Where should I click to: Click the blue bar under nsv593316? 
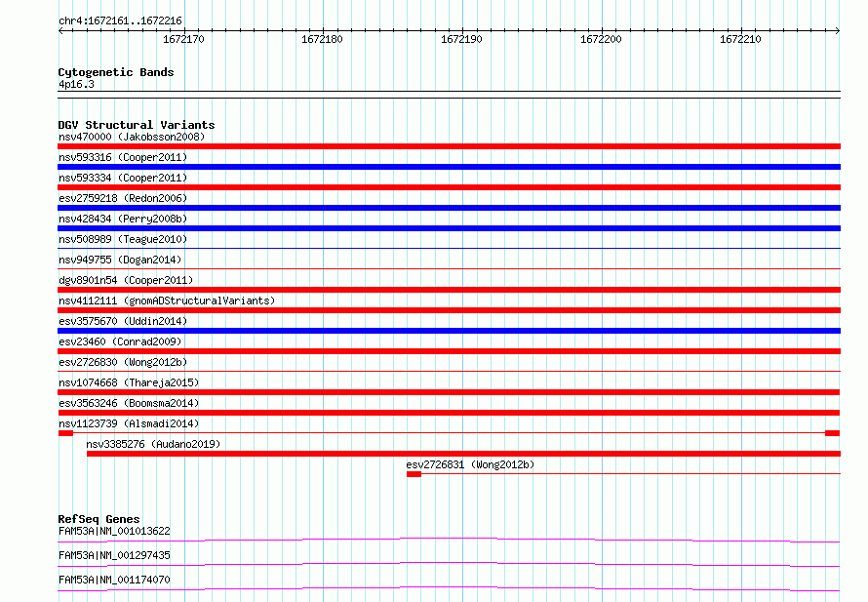[449, 167]
